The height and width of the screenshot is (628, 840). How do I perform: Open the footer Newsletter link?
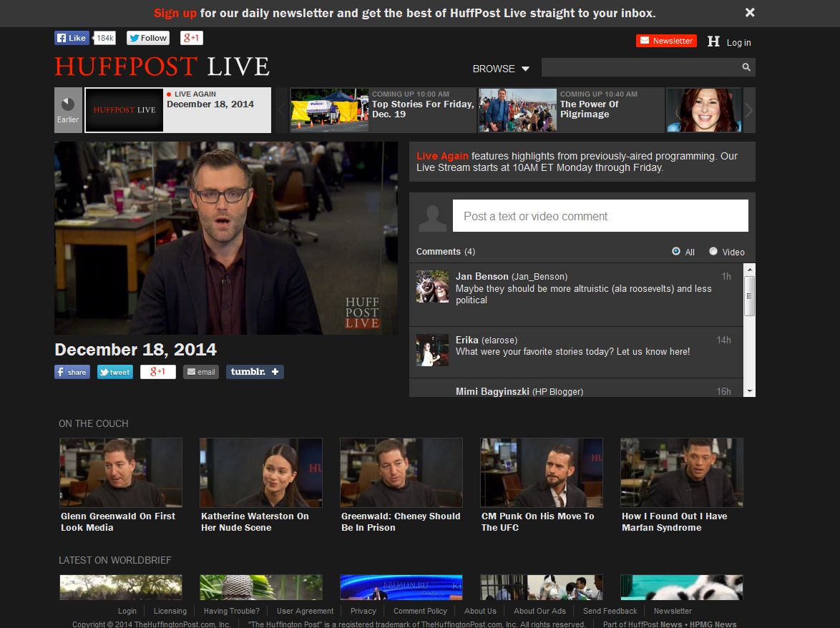click(673, 611)
